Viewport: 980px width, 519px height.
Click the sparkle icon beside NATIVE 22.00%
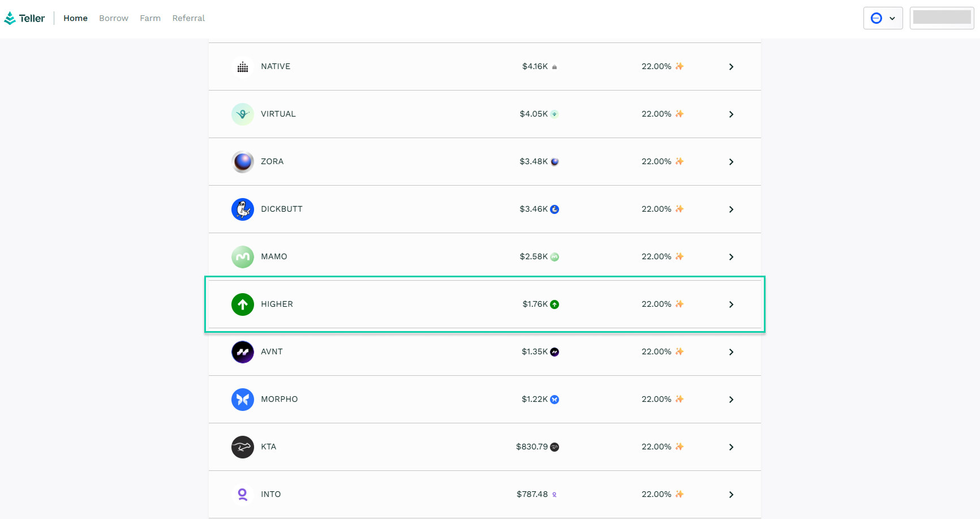click(x=680, y=66)
